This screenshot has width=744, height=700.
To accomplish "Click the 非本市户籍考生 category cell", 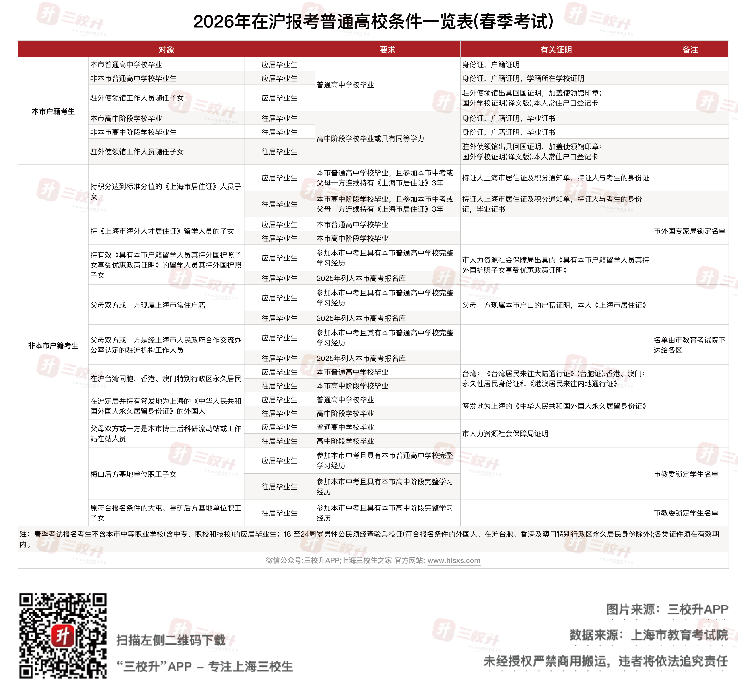I will tap(53, 346).
